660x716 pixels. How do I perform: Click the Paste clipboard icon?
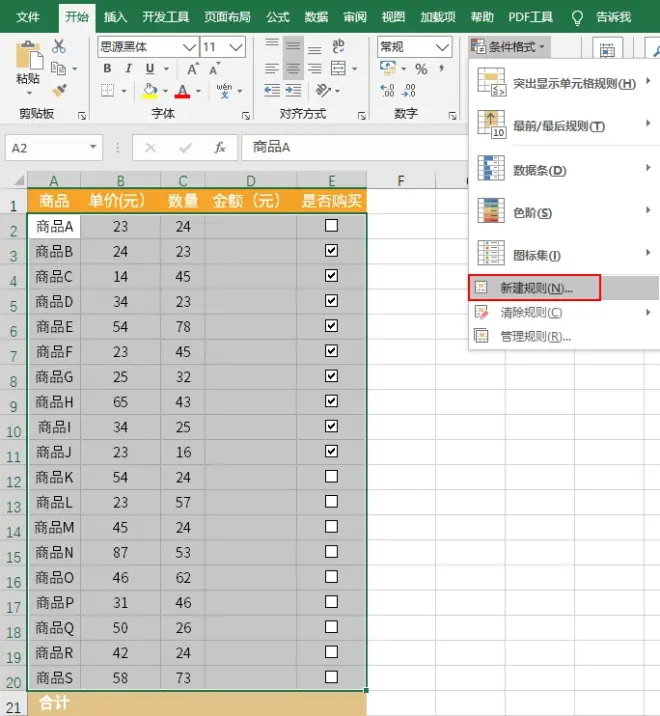pos(28,56)
